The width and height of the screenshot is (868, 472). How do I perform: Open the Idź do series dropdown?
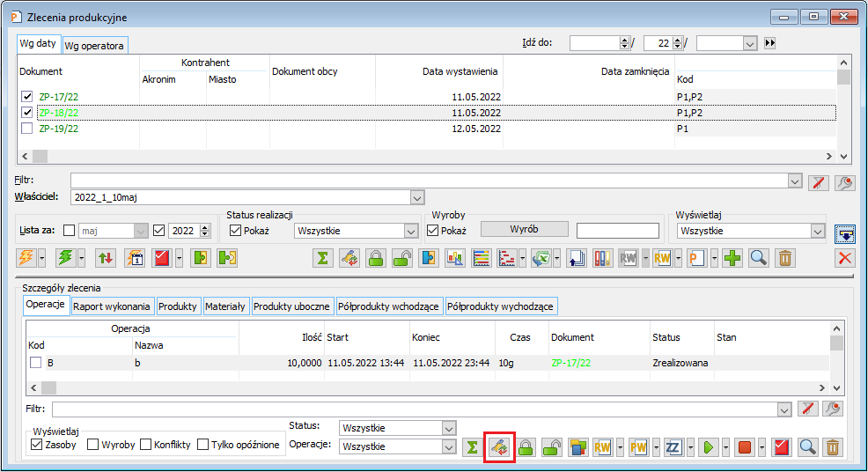pyautogui.click(x=749, y=43)
